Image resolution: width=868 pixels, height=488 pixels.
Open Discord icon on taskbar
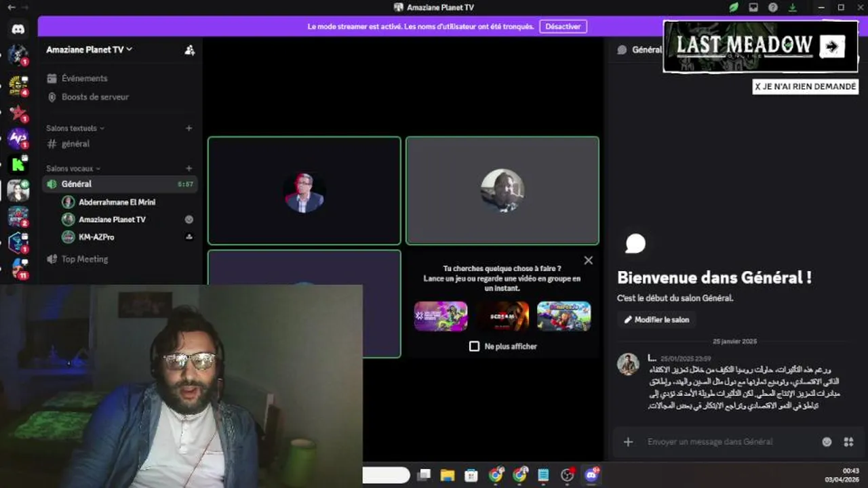point(591,475)
